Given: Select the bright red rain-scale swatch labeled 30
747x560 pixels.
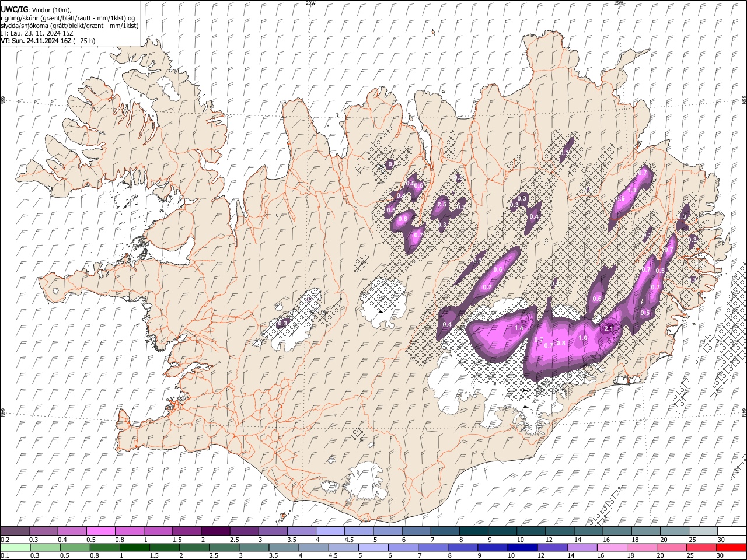Looking at the screenshot, I should click(732, 547).
